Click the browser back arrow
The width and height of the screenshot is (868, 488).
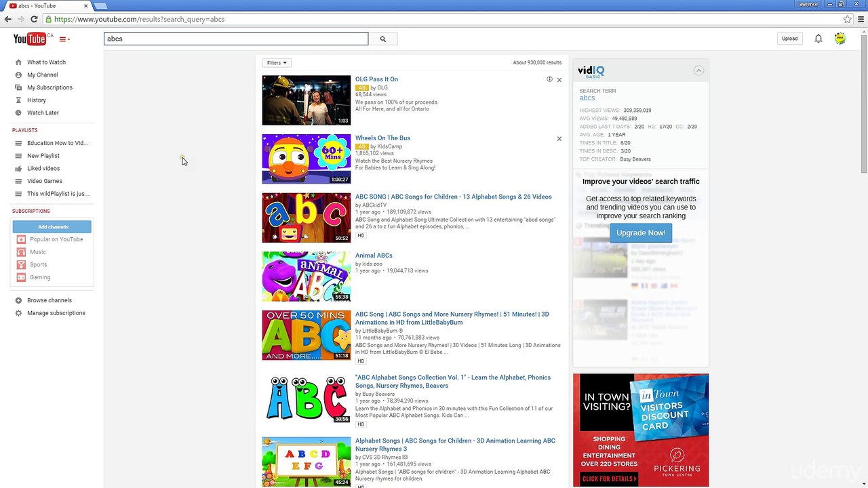click(7, 19)
